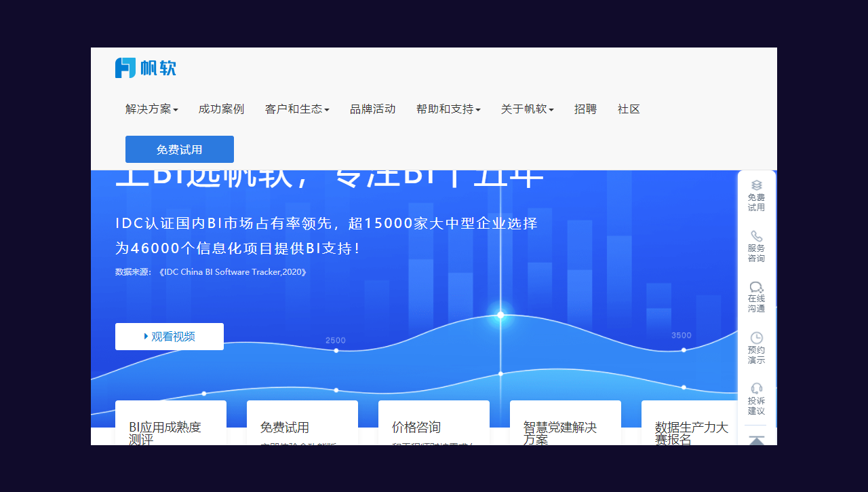Screen dimensions: 868x492
Task: Expand the 客户和生态 dropdown menu
Action: click(297, 109)
